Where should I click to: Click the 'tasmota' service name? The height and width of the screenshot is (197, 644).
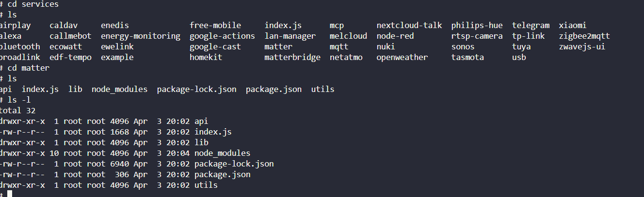point(467,58)
